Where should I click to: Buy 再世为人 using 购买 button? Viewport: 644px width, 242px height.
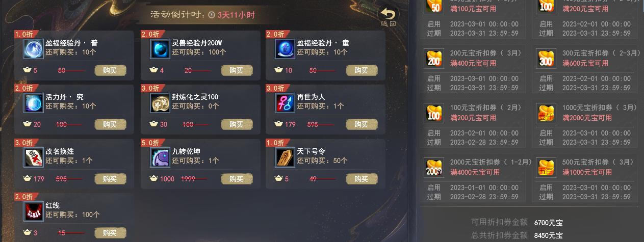pyautogui.click(x=362, y=124)
